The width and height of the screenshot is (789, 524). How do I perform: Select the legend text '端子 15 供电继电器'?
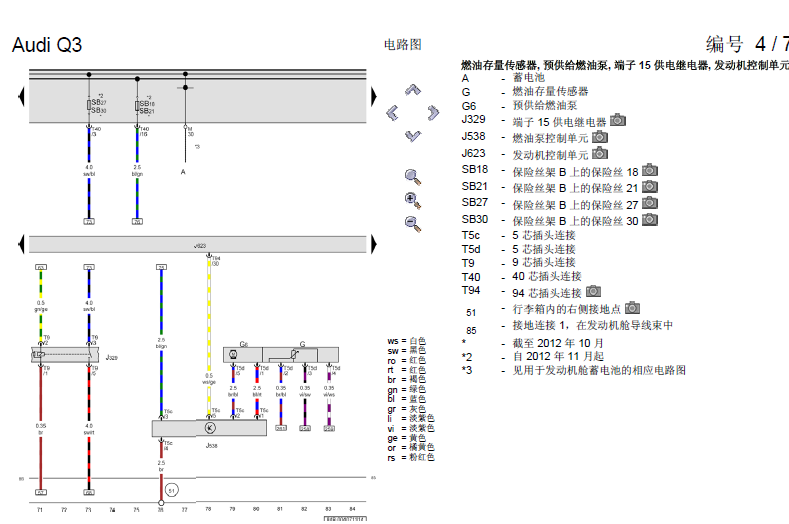click(560, 122)
